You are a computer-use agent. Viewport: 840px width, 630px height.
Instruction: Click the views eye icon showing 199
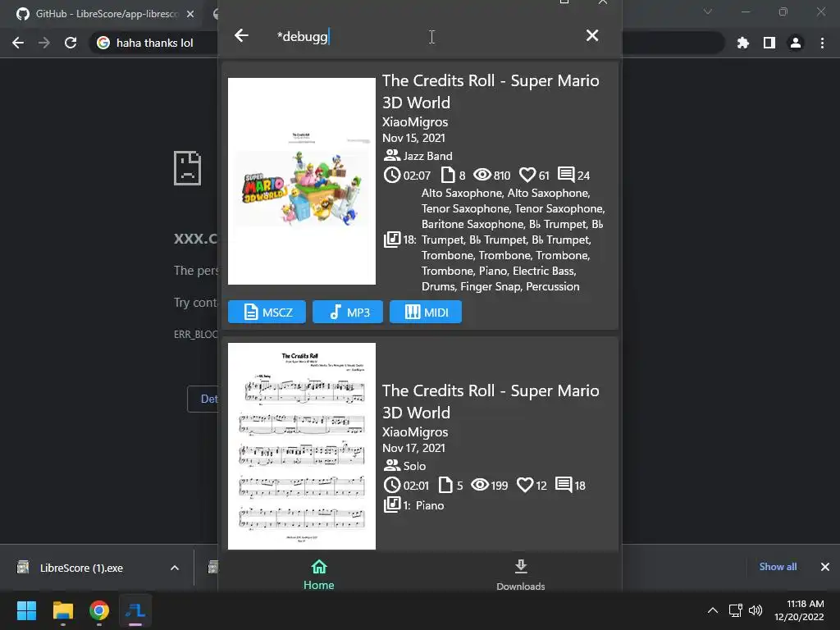pos(480,485)
